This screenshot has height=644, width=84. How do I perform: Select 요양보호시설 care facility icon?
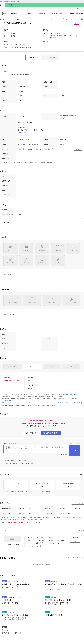coord(42,261)
